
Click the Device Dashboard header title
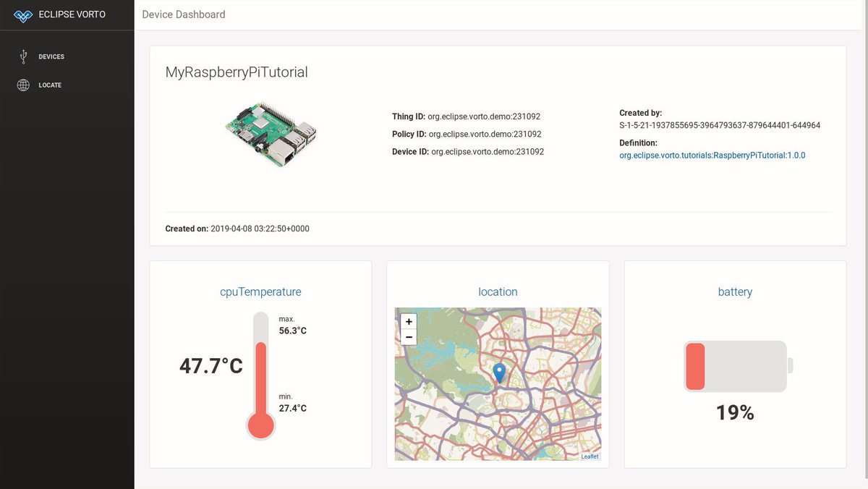click(183, 14)
